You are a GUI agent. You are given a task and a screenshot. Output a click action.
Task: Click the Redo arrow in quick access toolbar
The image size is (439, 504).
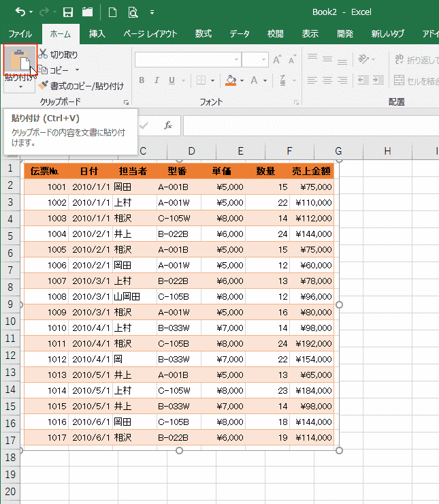pos(44,12)
